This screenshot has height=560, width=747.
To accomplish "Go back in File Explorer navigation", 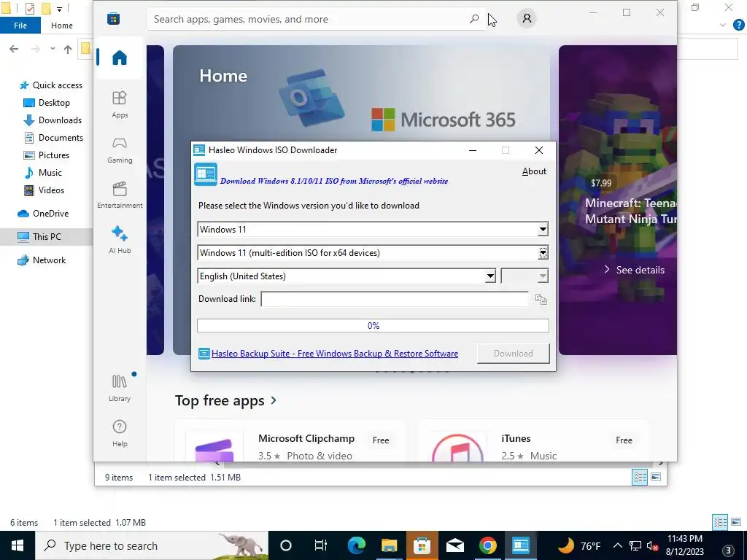I will [14, 49].
